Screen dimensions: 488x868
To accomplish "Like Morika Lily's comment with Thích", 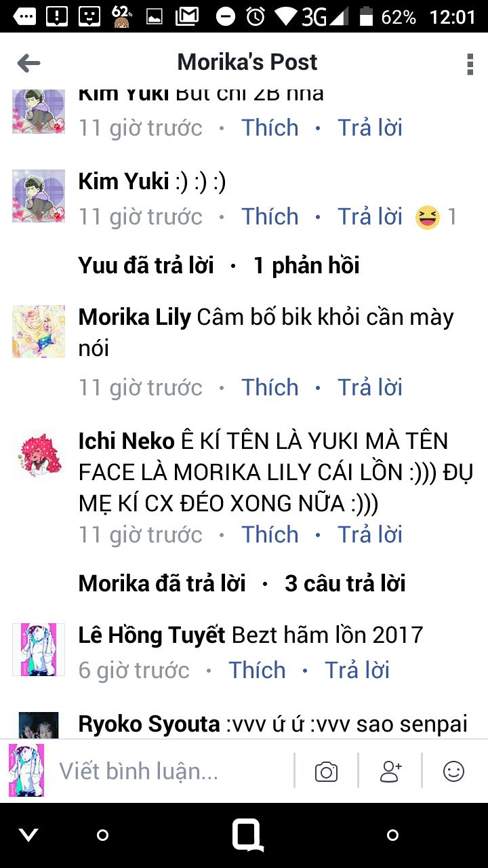I will pyautogui.click(x=270, y=387).
